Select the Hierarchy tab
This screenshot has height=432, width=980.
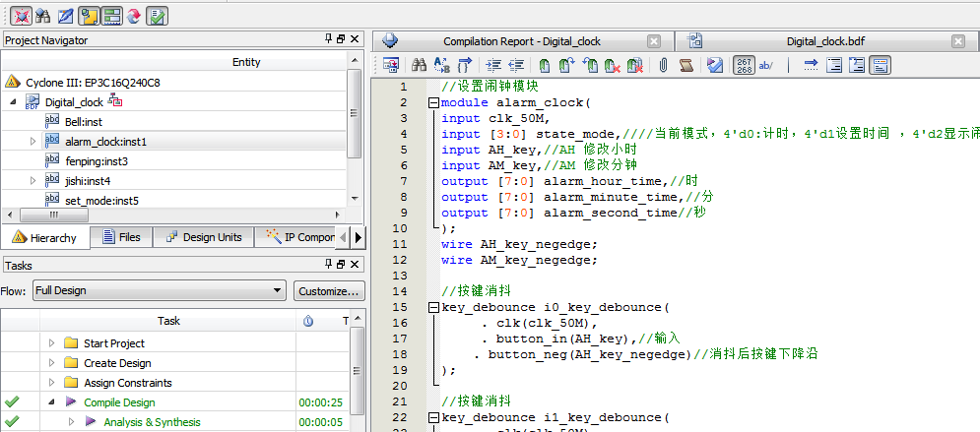coord(45,238)
